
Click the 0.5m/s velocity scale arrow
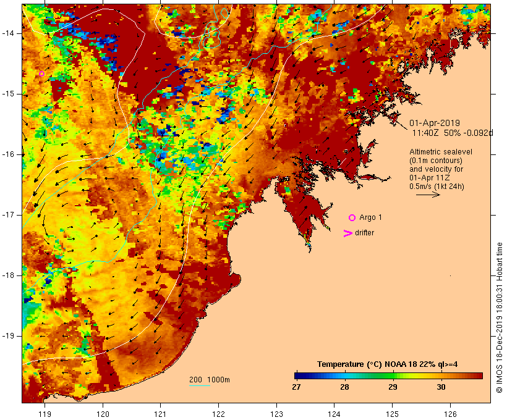click(428, 195)
